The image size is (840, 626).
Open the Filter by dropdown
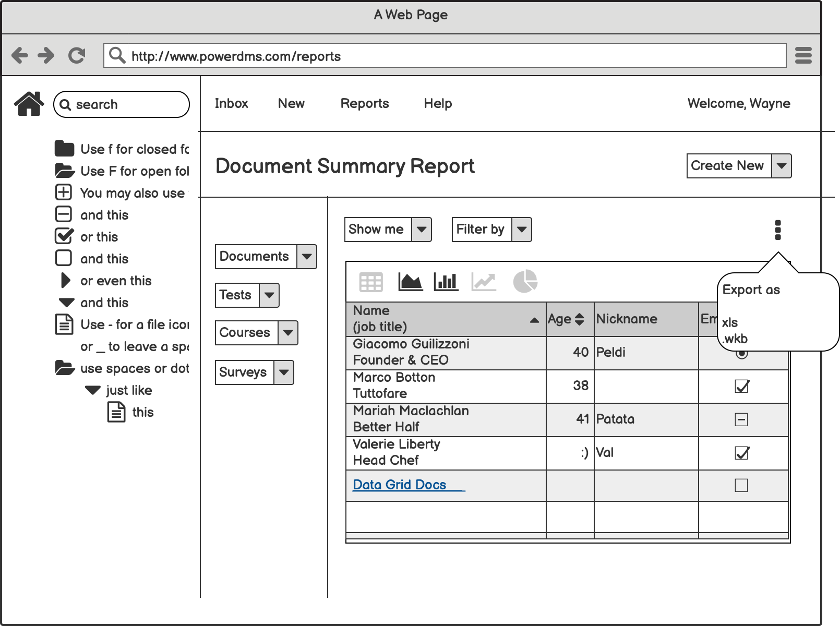tap(491, 230)
